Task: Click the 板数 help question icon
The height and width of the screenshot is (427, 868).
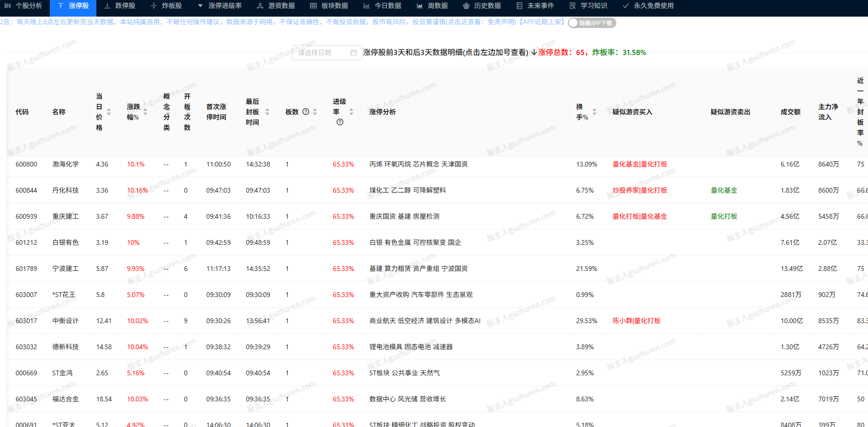Action: (306, 111)
